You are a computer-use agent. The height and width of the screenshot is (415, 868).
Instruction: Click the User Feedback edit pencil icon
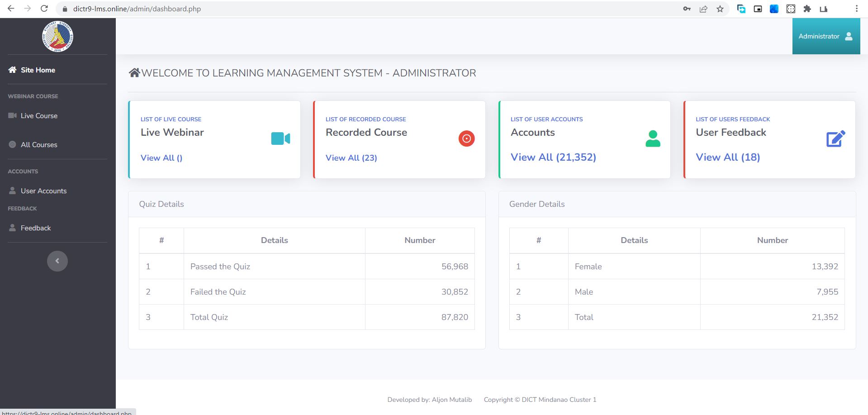835,139
